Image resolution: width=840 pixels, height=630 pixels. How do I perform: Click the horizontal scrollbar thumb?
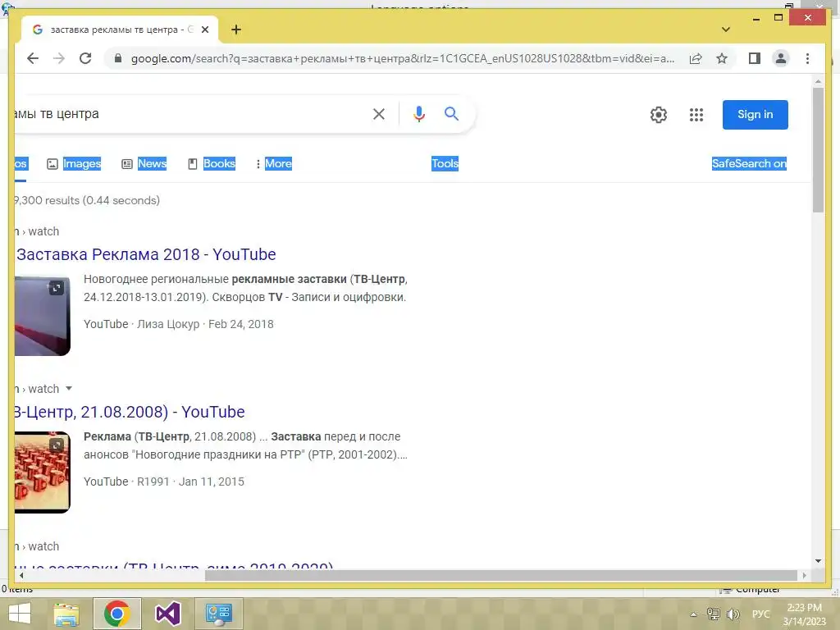[x=500, y=575]
